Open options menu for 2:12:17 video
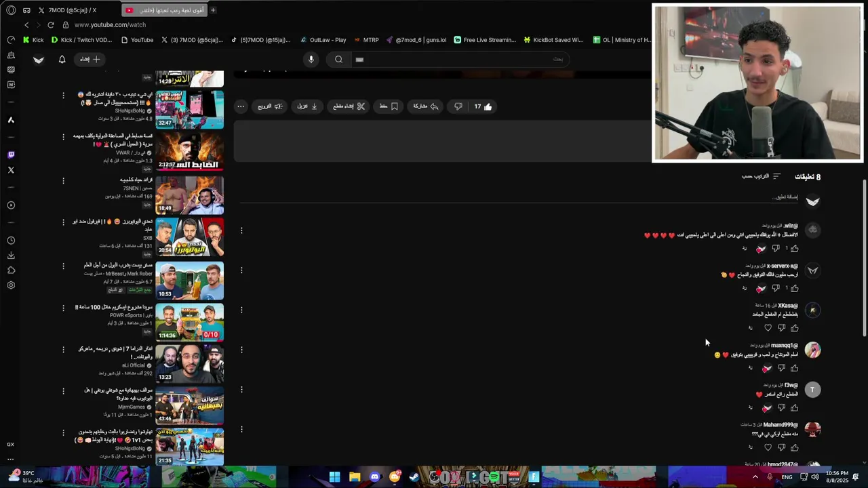Image resolution: width=868 pixels, height=488 pixels. pyautogui.click(x=64, y=137)
